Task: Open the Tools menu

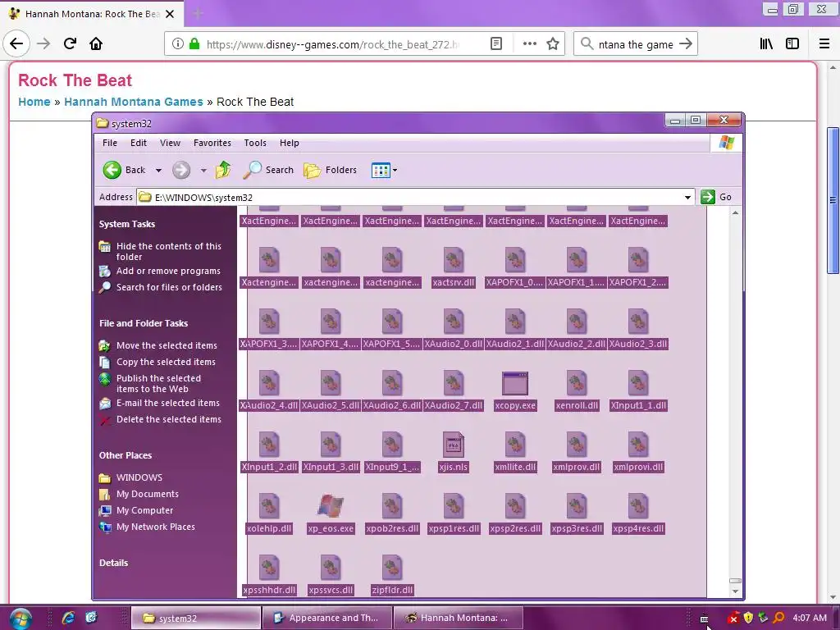Action: [x=255, y=143]
